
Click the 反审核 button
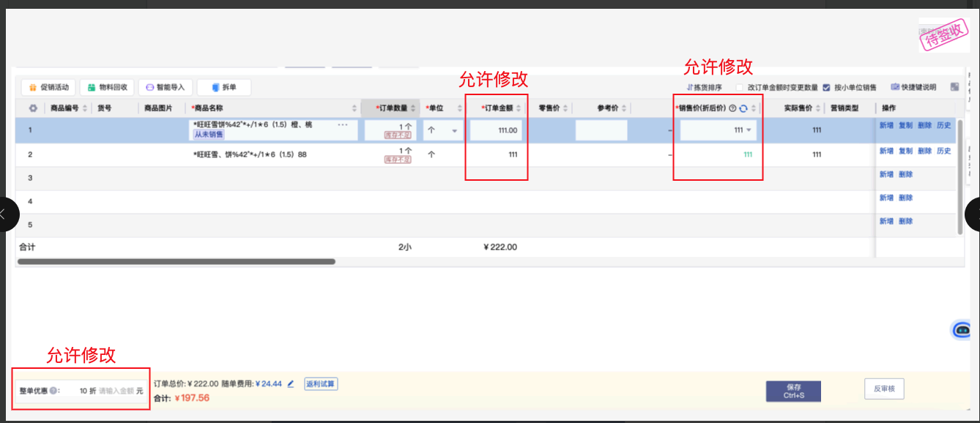click(x=884, y=389)
